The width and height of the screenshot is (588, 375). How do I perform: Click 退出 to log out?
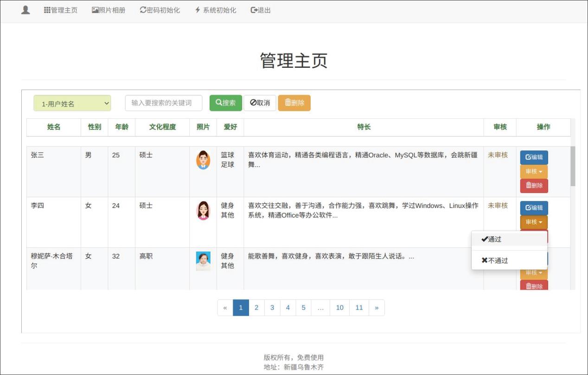[261, 10]
